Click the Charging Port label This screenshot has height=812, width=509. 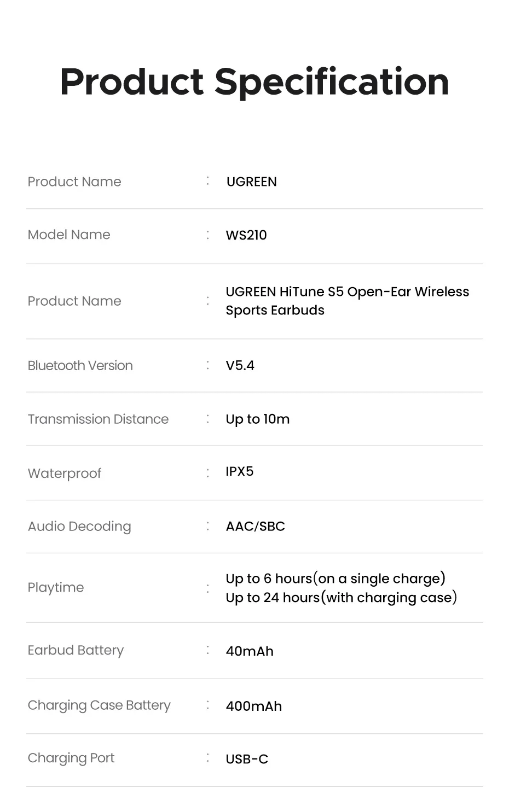71,758
